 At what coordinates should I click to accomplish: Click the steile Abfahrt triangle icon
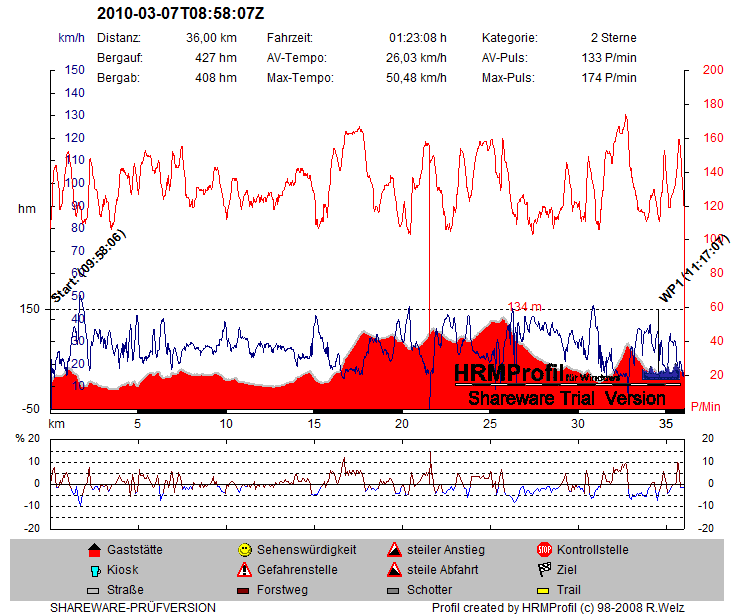(x=395, y=570)
